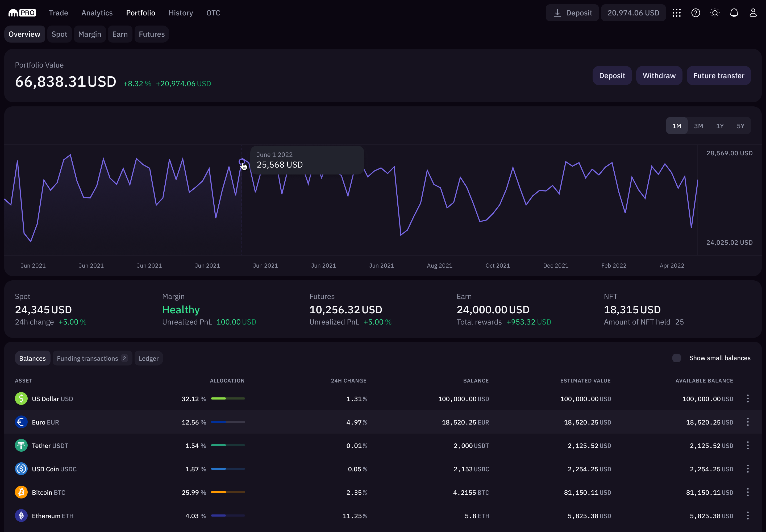
Task: Open the OTC menu
Action: (x=213, y=13)
